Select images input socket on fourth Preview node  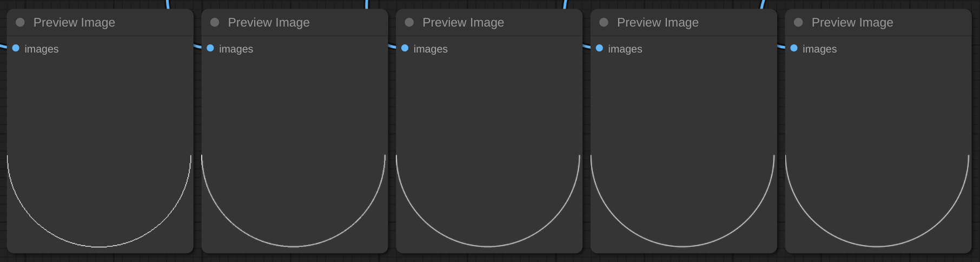pos(599,48)
